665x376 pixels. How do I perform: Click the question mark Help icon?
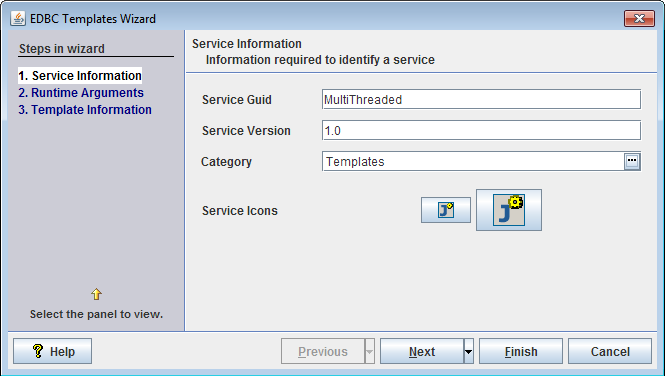tap(38, 351)
